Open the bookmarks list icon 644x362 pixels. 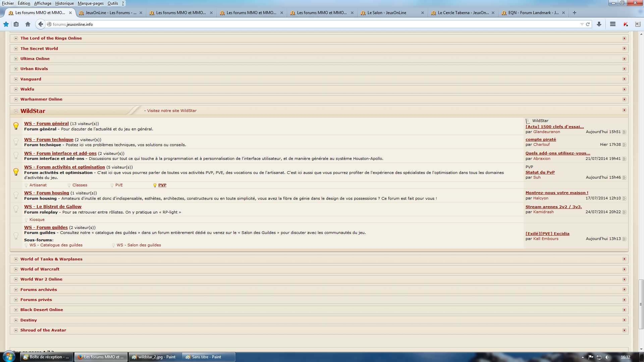16,24
